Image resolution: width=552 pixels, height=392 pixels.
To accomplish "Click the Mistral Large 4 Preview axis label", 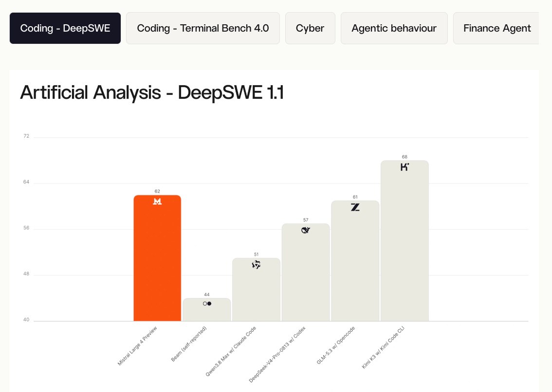I will coord(137,346).
